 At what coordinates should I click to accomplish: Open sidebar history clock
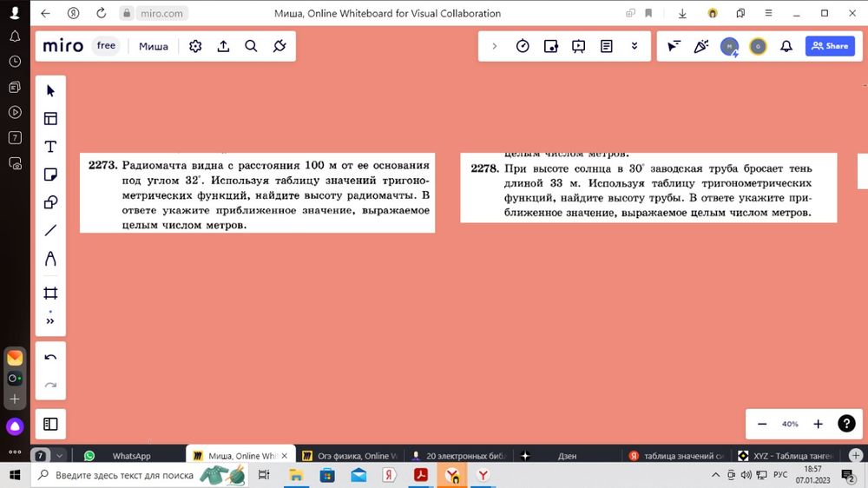coord(15,62)
